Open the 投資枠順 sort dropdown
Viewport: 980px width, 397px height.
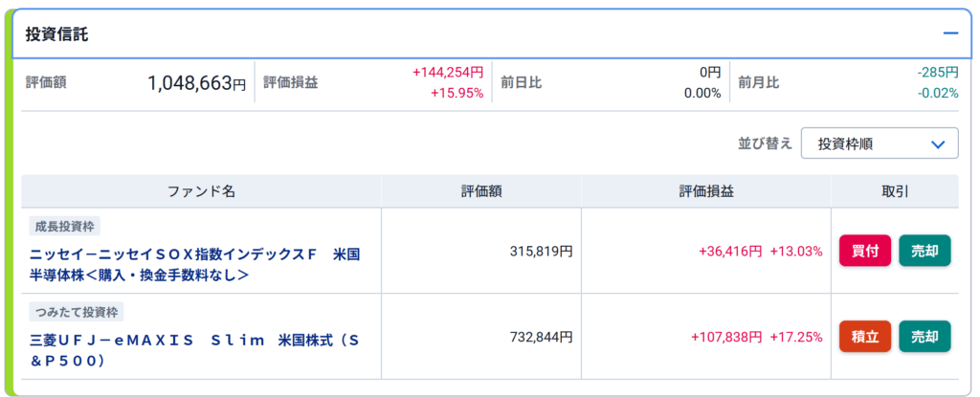tap(880, 143)
